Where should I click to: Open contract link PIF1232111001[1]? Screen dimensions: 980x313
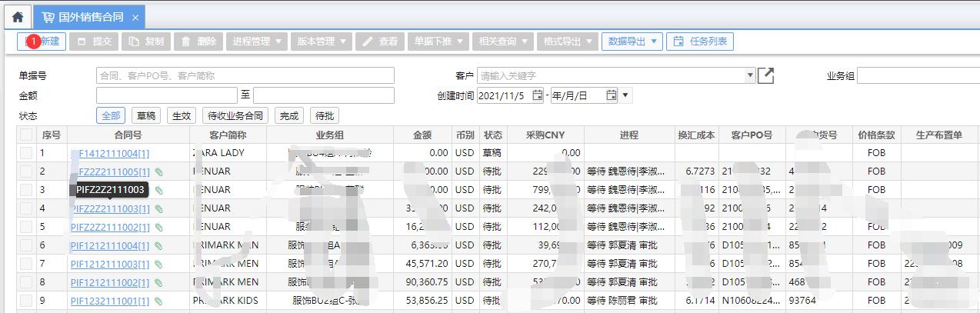point(110,301)
